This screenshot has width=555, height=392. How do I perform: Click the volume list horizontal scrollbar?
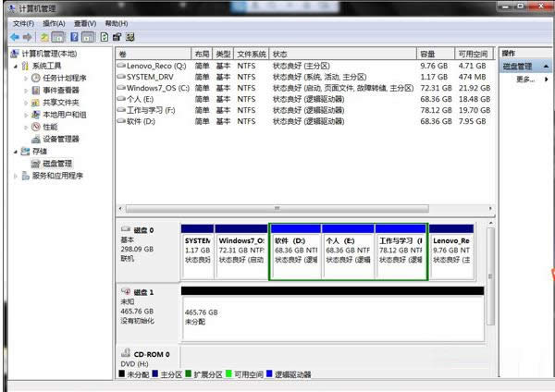point(277,208)
